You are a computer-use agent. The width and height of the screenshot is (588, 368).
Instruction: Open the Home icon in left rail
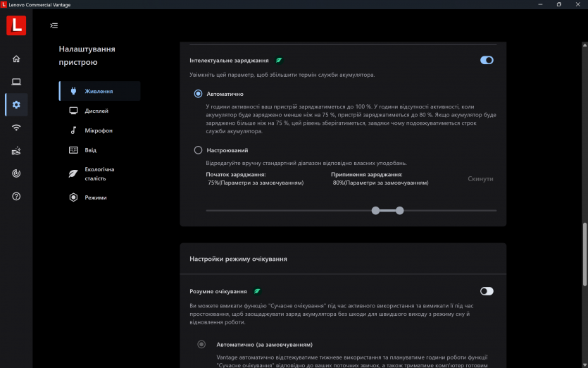point(16,59)
